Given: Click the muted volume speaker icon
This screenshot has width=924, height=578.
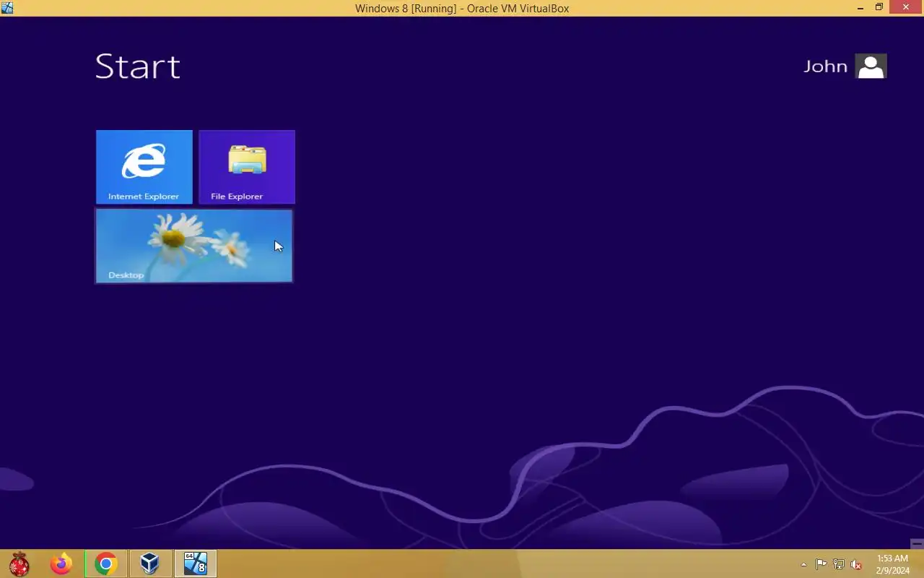Looking at the screenshot, I should point(856,564).
